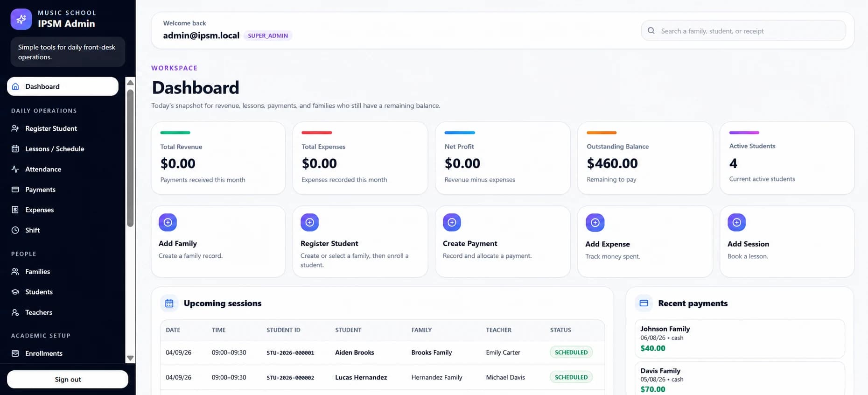Click student ID STU-2026-000001
The width and height of the screenshot is (868, 395).
(290, 353)
